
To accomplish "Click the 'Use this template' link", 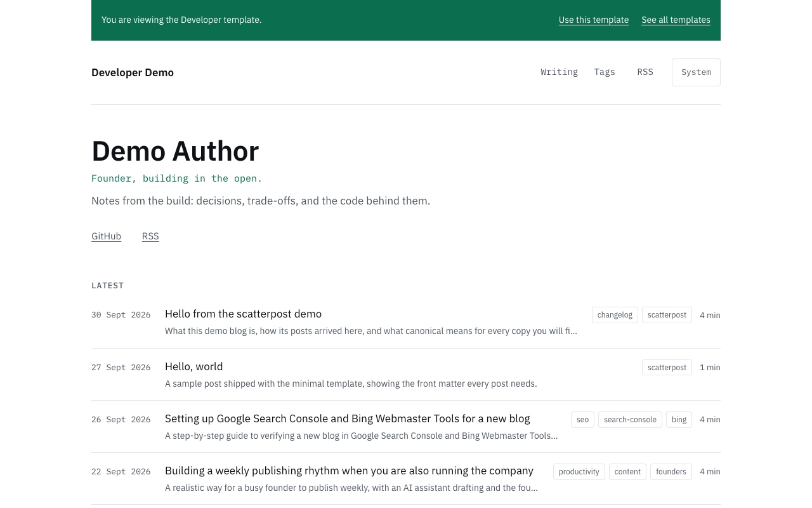I will (594, 20).
